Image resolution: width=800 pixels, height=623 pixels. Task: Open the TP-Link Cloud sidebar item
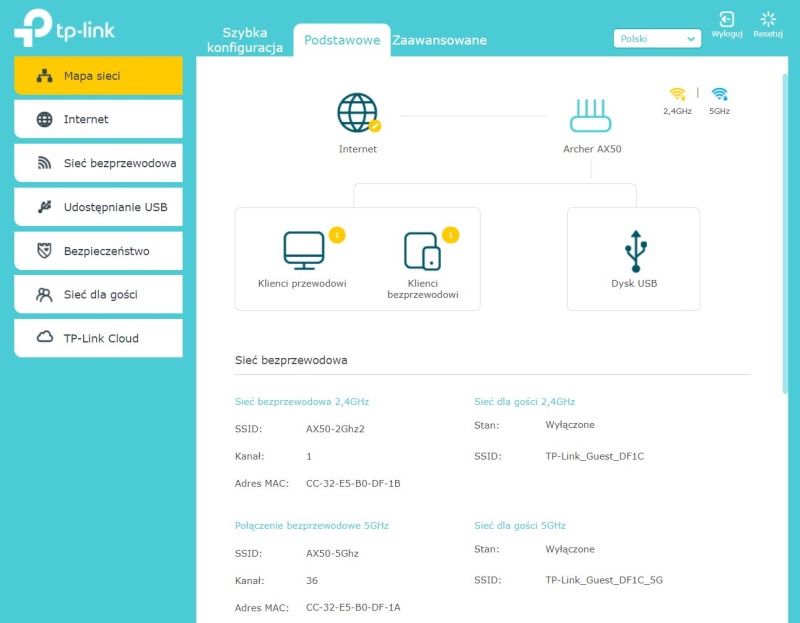pos(98,338)
